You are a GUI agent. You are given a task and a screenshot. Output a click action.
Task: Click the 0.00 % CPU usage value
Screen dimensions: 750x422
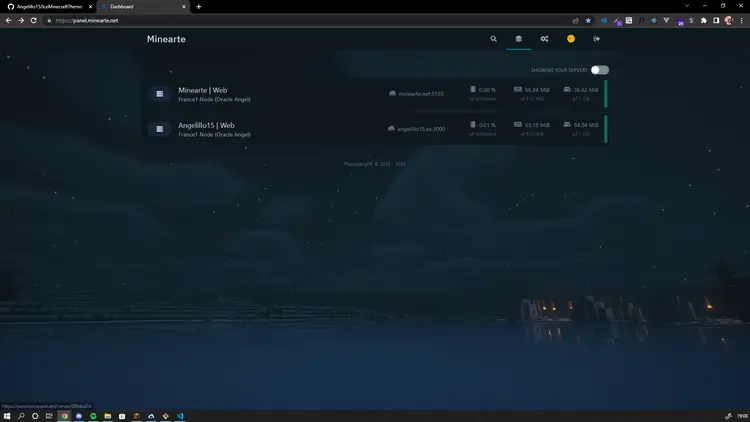pos(487,90)
